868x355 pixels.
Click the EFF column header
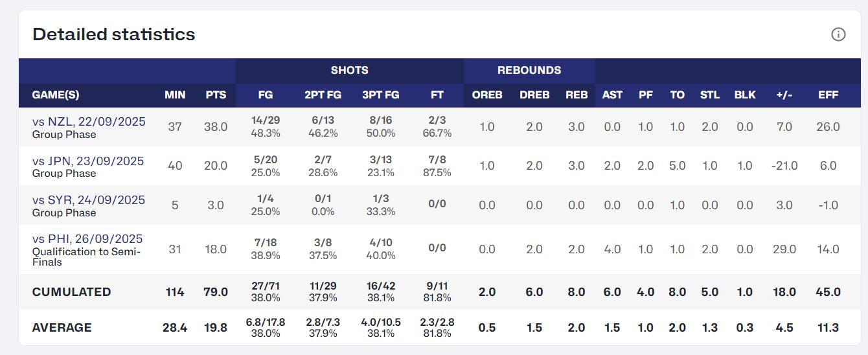tap(828, 95)
